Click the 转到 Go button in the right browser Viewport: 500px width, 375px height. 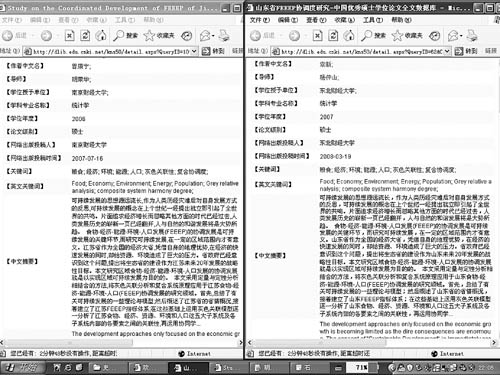[467, 51]
